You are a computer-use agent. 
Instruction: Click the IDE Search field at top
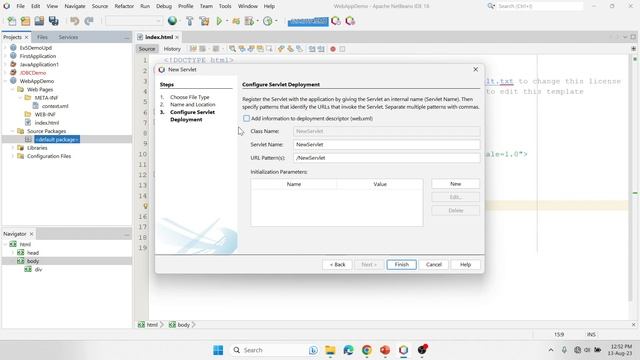tap(539, 6)
